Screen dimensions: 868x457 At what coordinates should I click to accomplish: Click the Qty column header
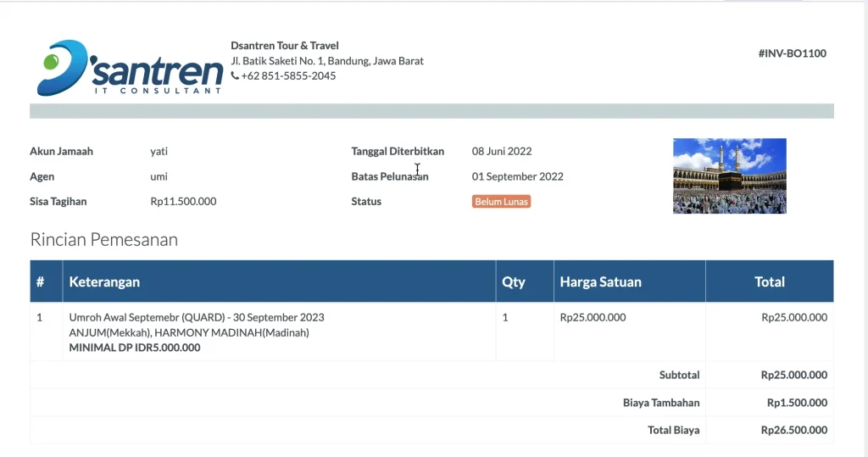pos(514,281)
